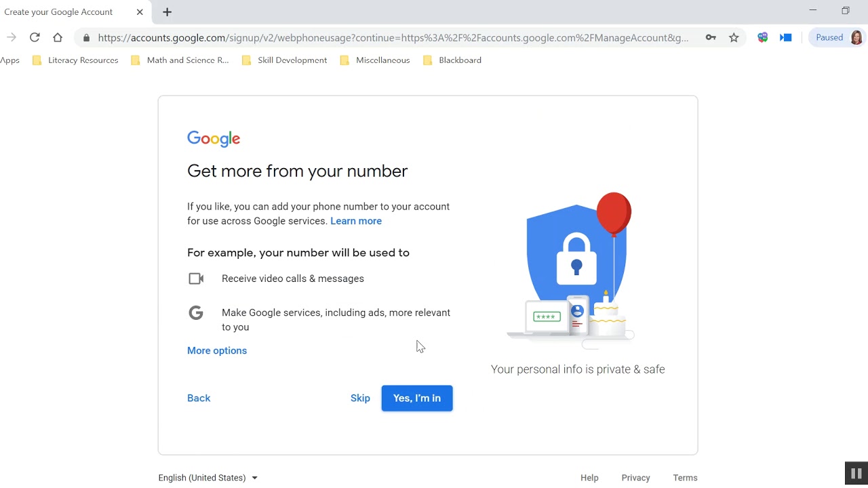Open the Math and Science bookmark folder
This screenshot has height=488, width=868.
pos(180,60)
